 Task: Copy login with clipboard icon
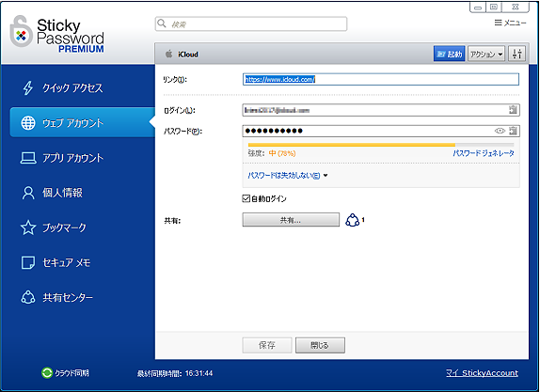pyautogui.click(x=513, y=110)
